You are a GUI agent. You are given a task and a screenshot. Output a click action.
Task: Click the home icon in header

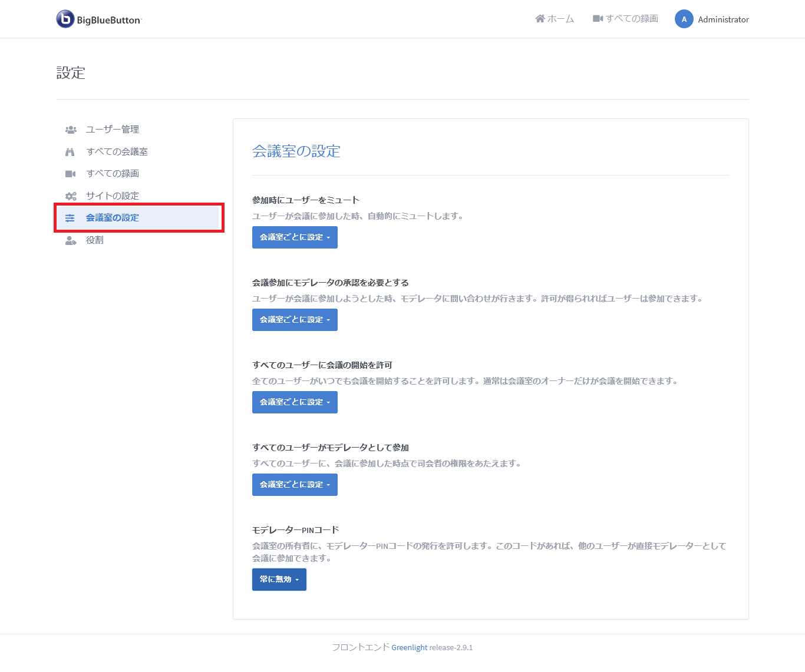tap(540, 19)
